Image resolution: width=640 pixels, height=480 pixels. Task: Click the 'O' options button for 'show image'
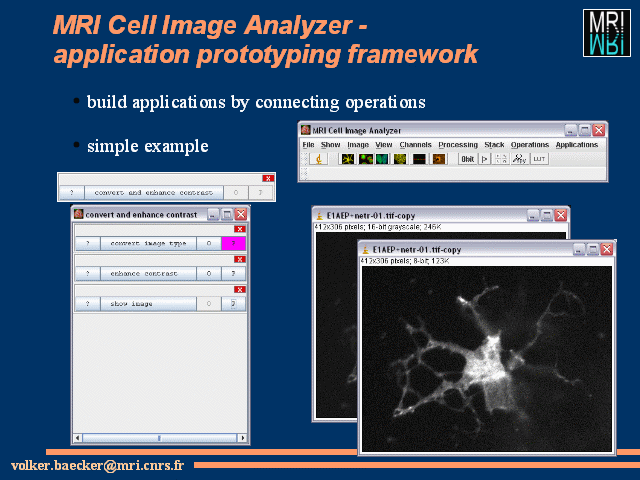[x=209, y=304]
